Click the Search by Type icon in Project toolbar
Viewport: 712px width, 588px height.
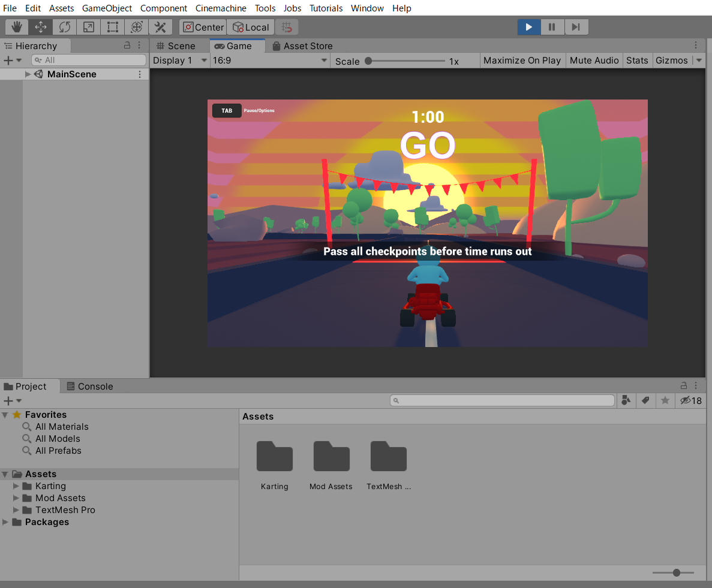click(x=626, y=400)
